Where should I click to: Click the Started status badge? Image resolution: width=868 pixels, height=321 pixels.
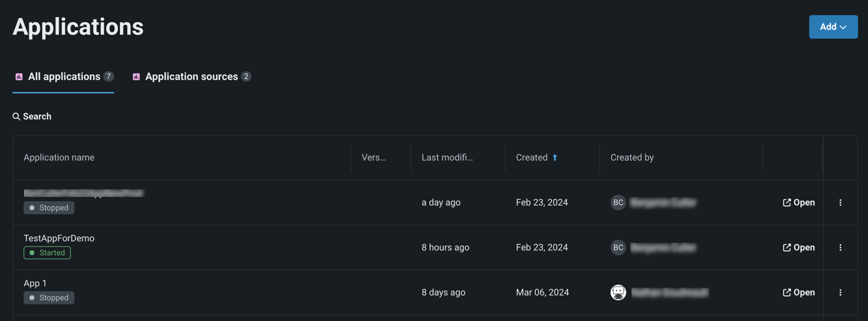[x=48, y=253]
